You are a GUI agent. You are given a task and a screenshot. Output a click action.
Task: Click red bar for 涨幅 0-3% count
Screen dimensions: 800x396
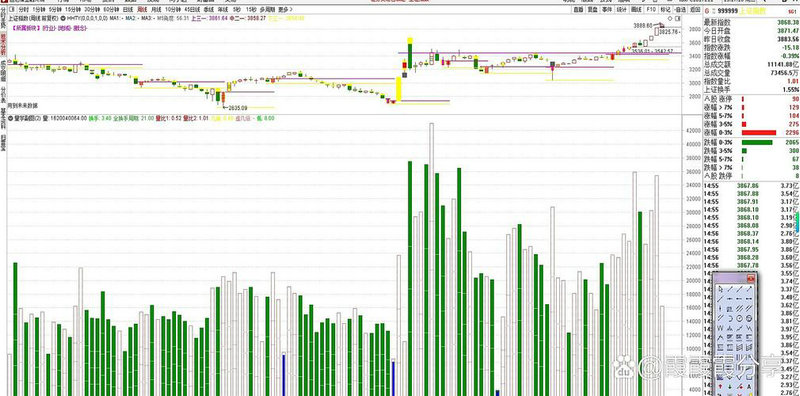[759, 132]
